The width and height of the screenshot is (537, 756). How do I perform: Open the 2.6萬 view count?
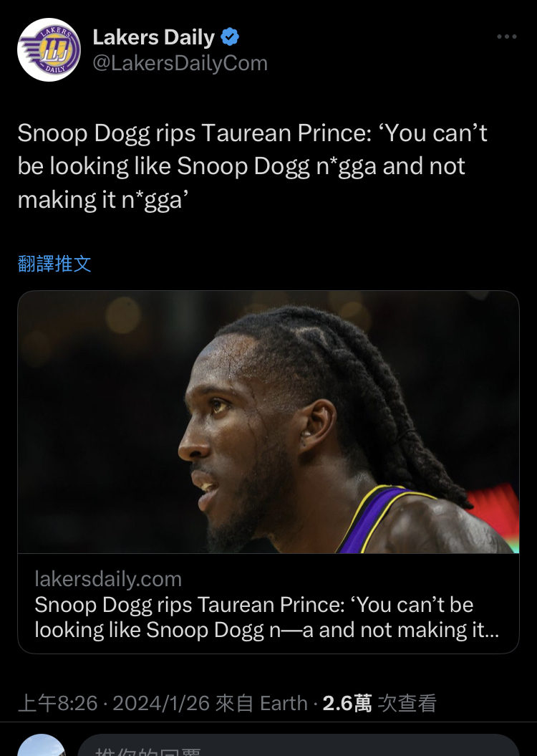click(x=347, y=703)
